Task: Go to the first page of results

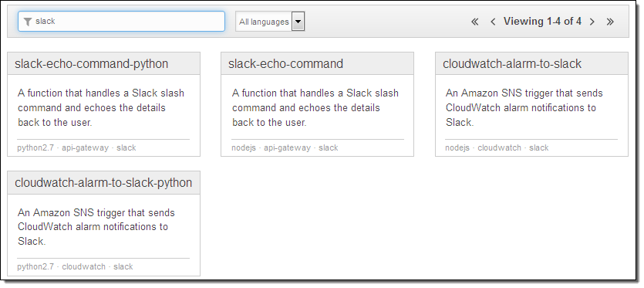Action: 475,22
